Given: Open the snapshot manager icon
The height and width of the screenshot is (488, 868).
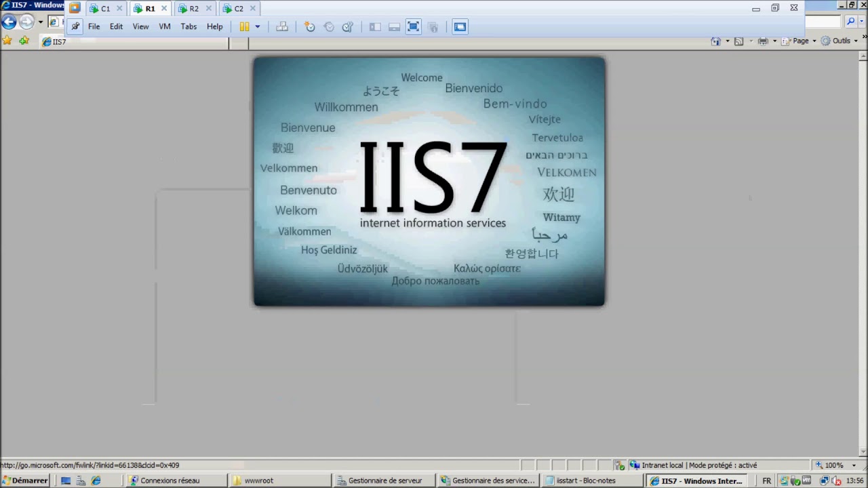Looking at the screenshot, I should [348, 26].
